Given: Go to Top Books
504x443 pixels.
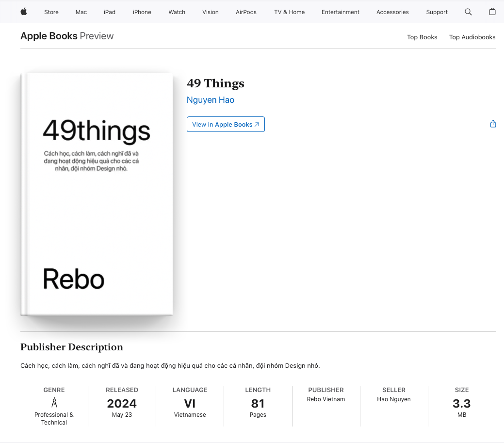Looking at the screenshot, I should tap(422, 37).
